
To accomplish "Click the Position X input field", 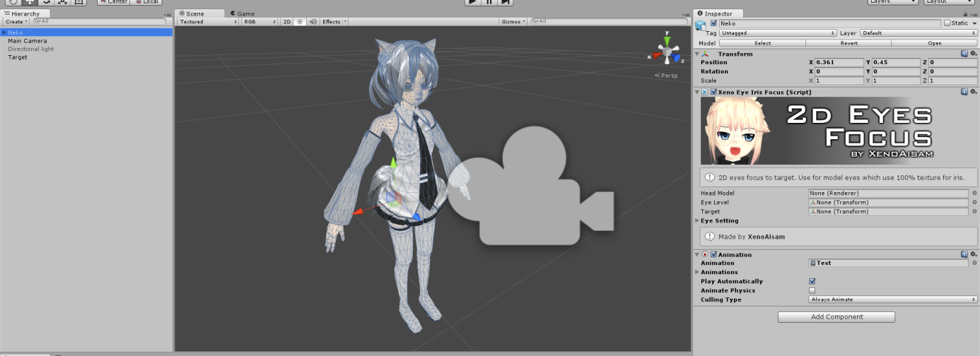I will [839, 62].
